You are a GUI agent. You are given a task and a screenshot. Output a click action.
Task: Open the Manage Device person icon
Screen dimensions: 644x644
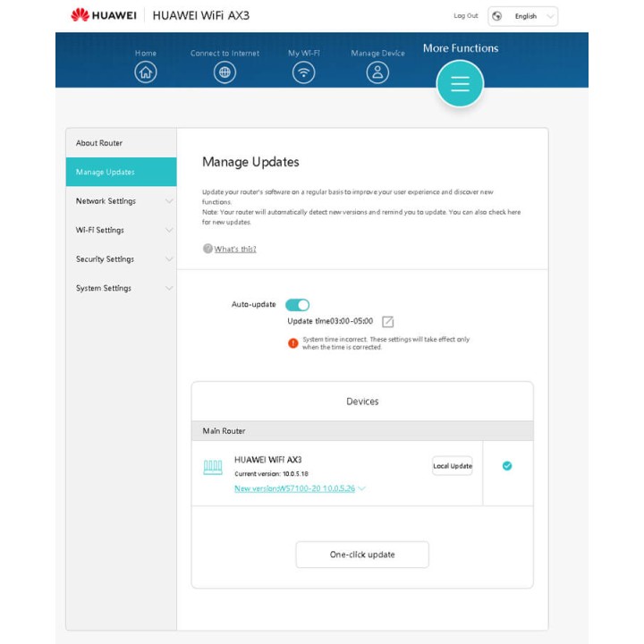tap(377, 72)
